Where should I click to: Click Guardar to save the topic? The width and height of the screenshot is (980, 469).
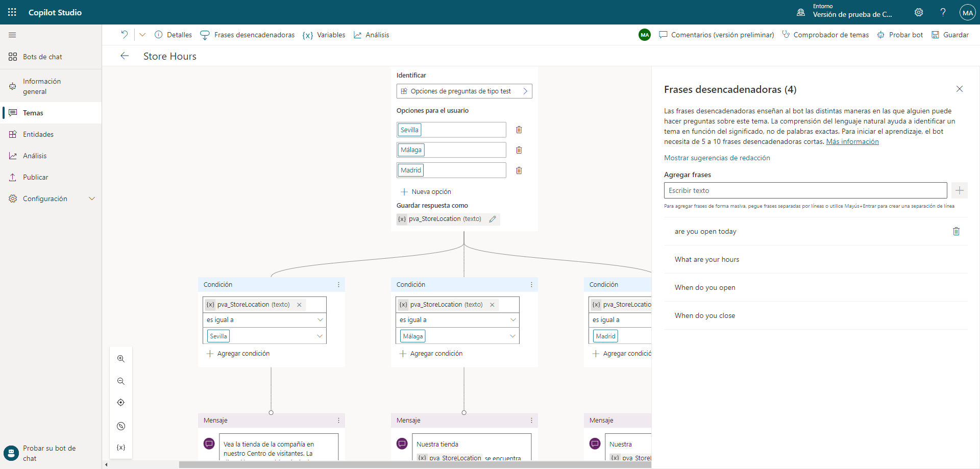point(950,35)
